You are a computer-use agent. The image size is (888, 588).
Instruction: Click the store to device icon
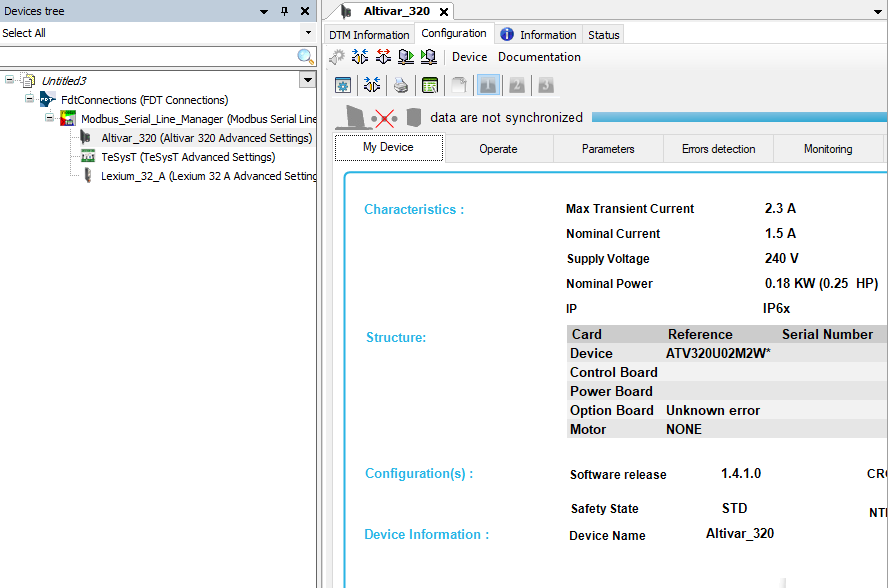pos(428,57)
